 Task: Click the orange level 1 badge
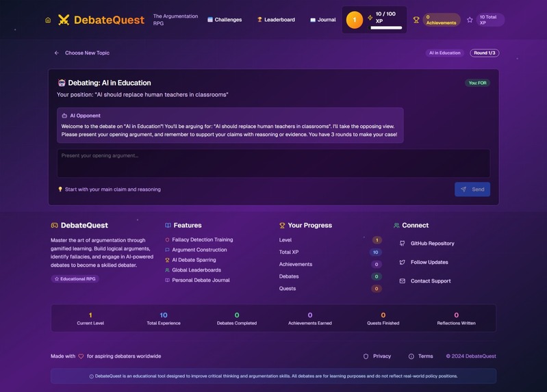coord(355,20)
